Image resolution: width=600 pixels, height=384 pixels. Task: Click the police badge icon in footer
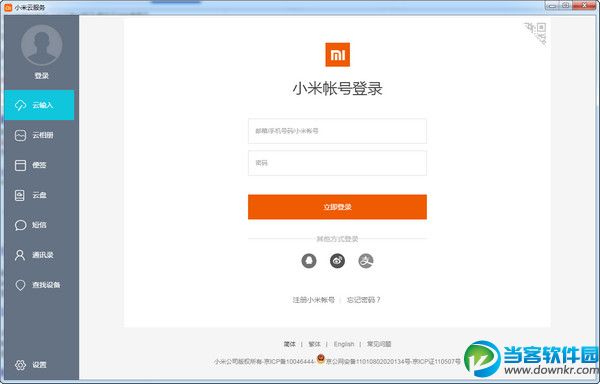(x=321, y=359)
